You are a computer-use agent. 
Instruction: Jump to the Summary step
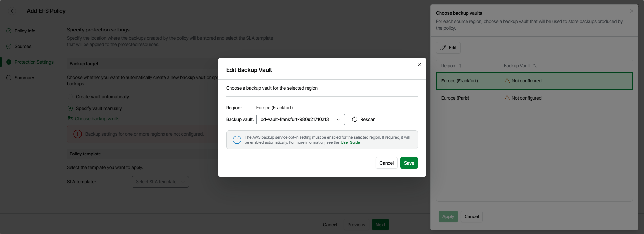coord(24,78)
